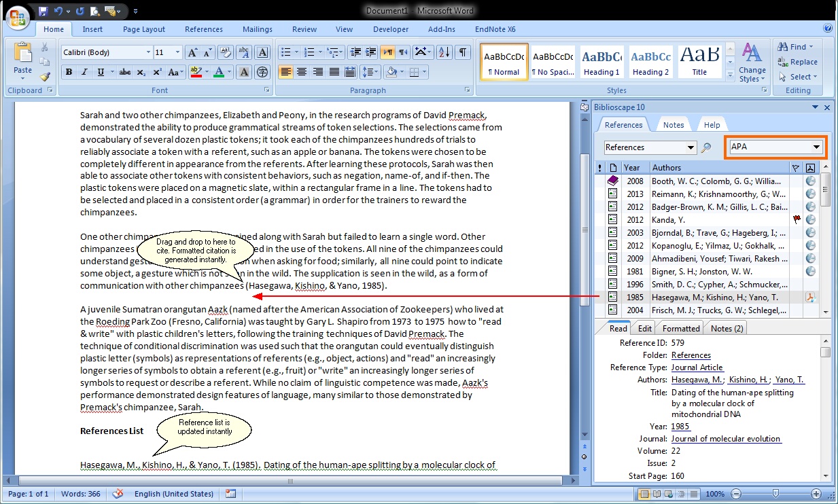Click the Redo icon in title bar

coord(80,12)
